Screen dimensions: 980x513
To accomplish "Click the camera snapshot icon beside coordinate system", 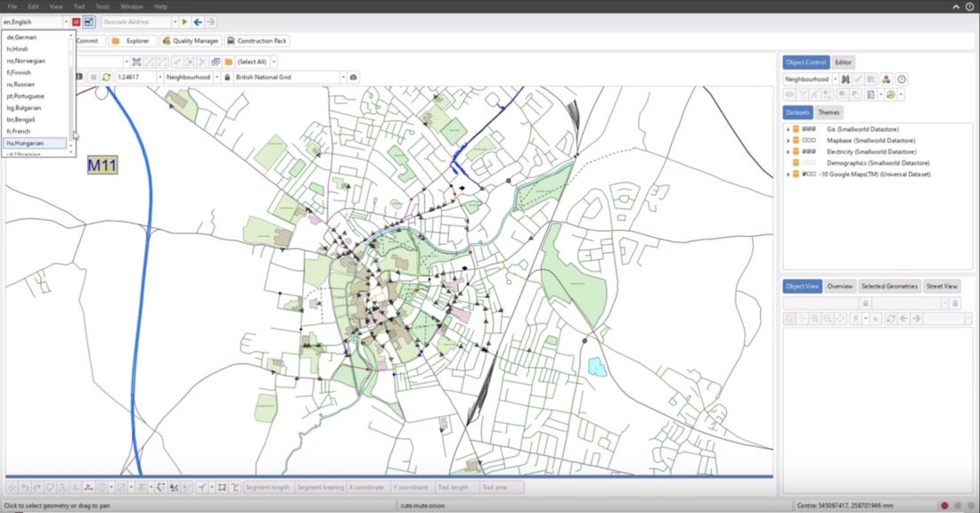I will click(x=353, y=77).
